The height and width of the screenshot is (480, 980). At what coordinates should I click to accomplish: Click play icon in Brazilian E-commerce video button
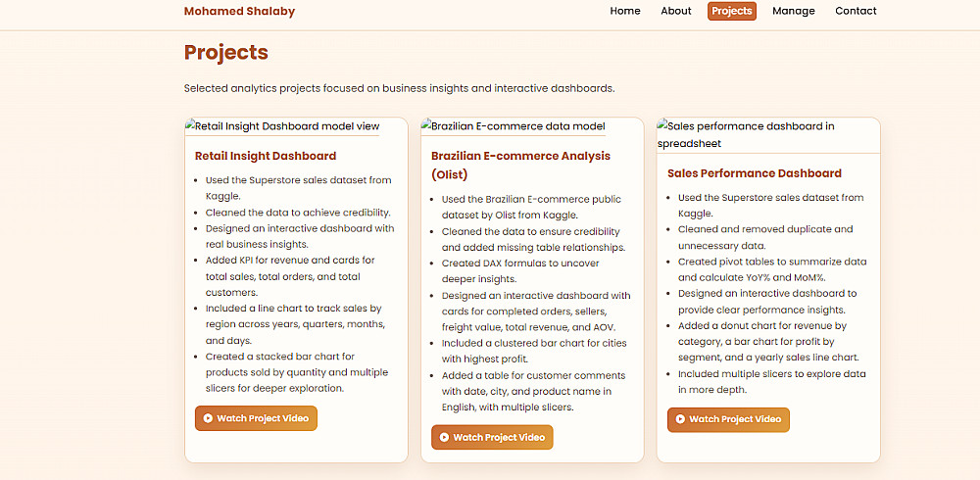coord(444,438)
